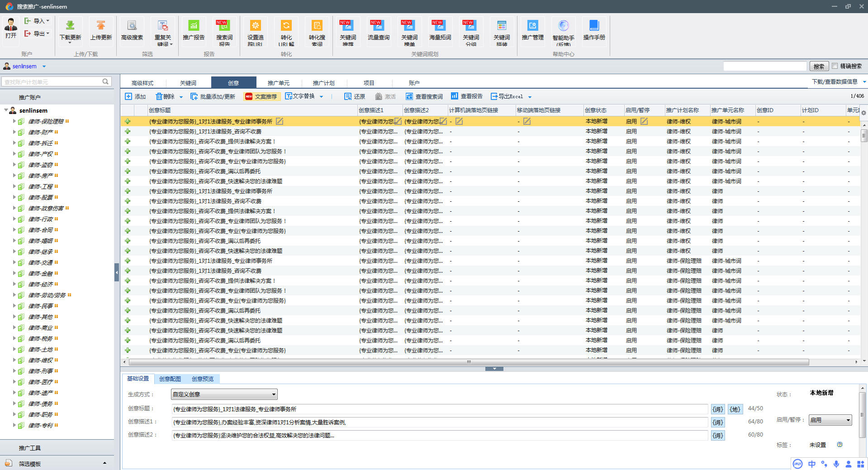Screen dimensions: 868x470
Task: Click the 智能助手 assistant icon
Action: tap(563, 26)
